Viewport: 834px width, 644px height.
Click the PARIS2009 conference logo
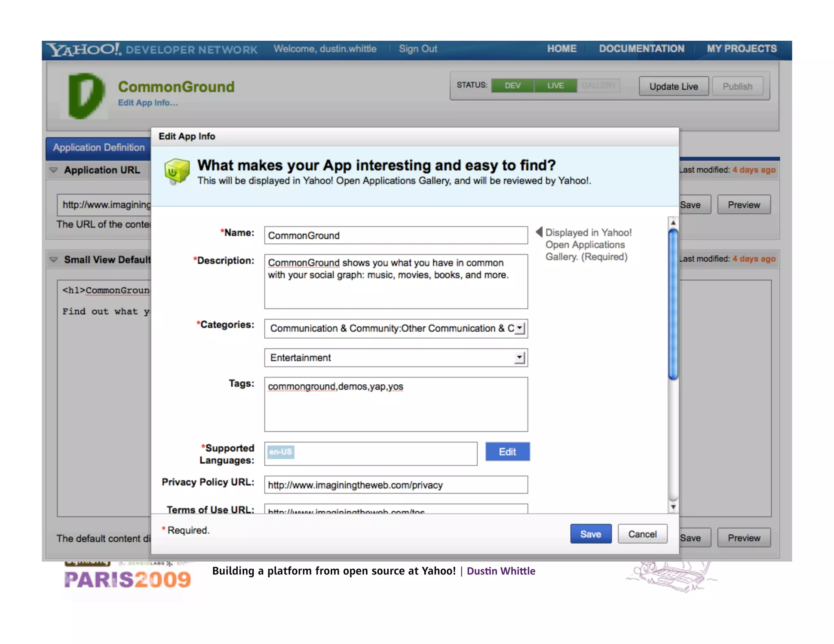coord(127,579)
